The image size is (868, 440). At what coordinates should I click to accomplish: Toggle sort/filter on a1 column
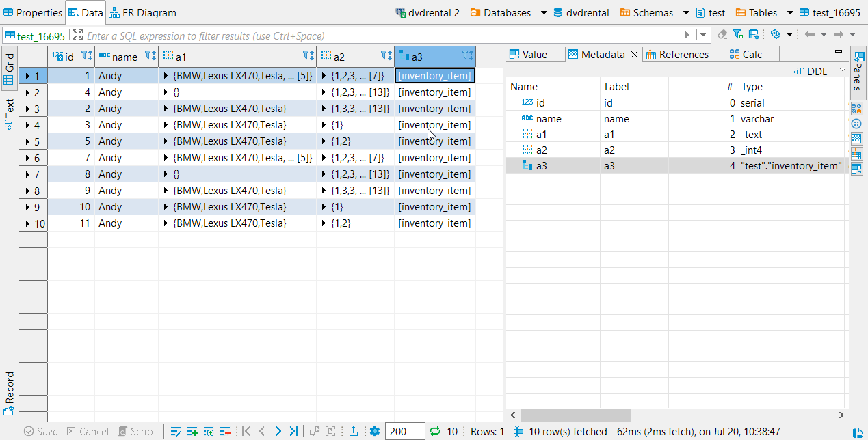(308, 56)
